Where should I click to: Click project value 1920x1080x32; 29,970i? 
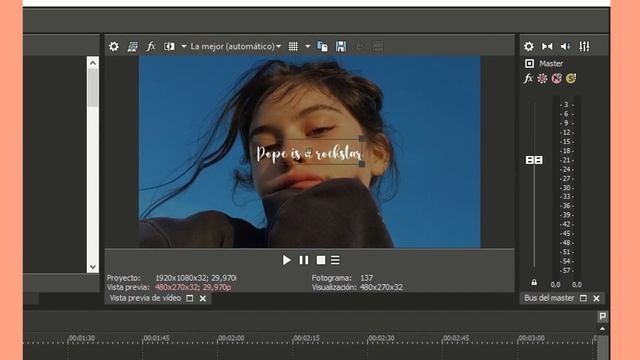(196, 278)
